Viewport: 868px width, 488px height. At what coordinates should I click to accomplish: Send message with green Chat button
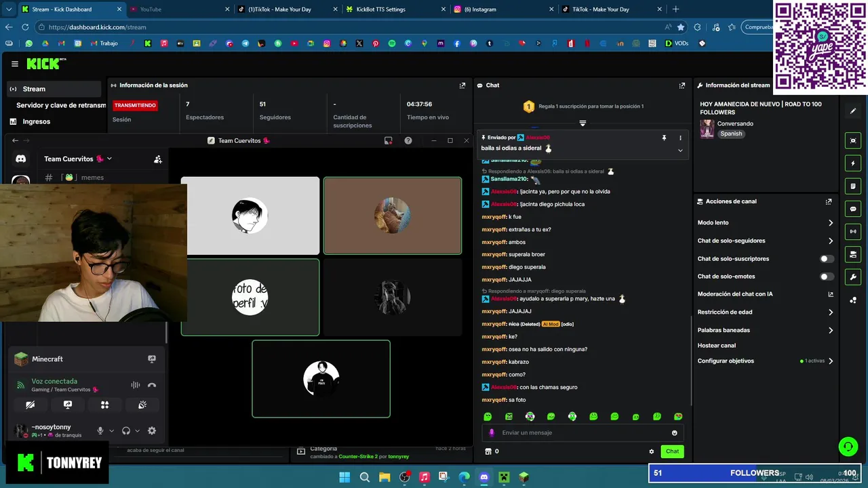coord(672,451)
